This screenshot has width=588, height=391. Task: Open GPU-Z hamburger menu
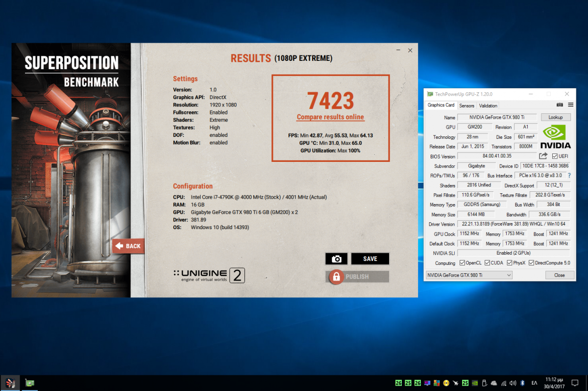coord(570,105)
